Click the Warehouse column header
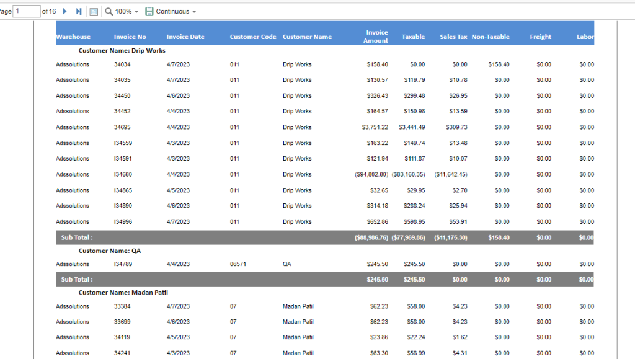 click(73, 37)
